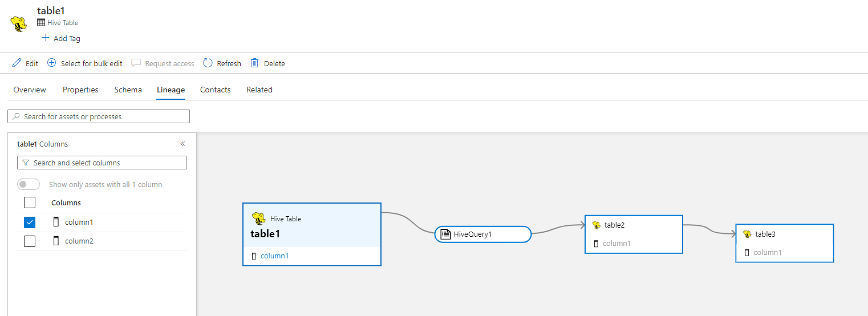Toggle Show only assets with all 1 column

pos(29,184)
